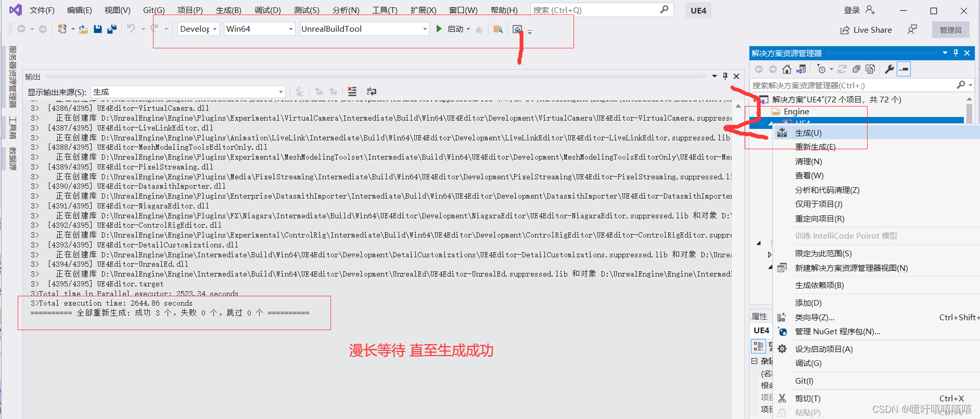Click the Preview Selected Items icon

pyautogui.click(x=904, y=69)
